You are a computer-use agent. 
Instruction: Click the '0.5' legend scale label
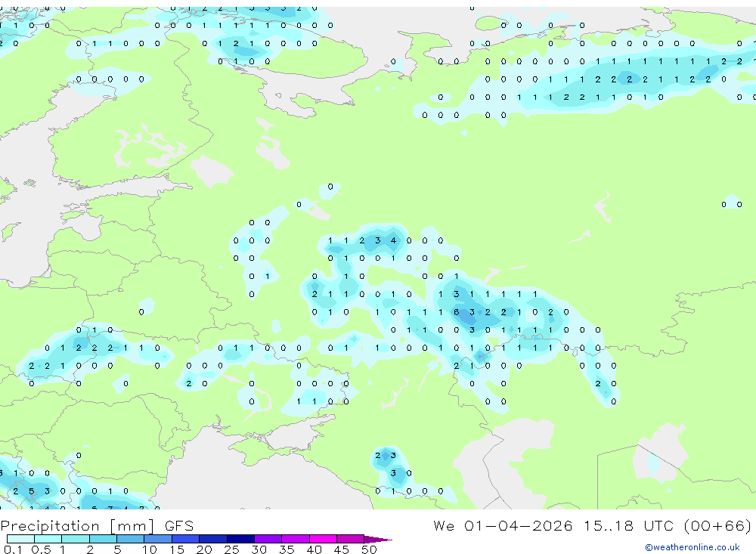[41, 549]
